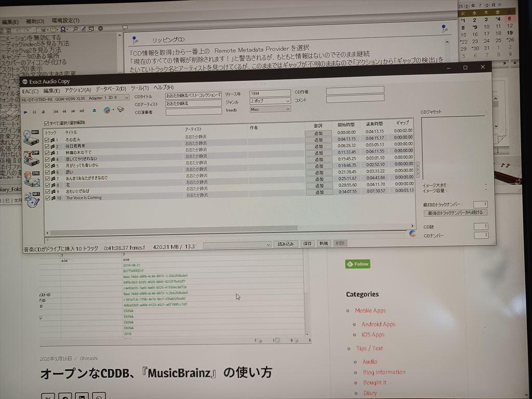Click the 最初のトラックナンバー number field
Screen dimensions: 532x399
point(480,204)
